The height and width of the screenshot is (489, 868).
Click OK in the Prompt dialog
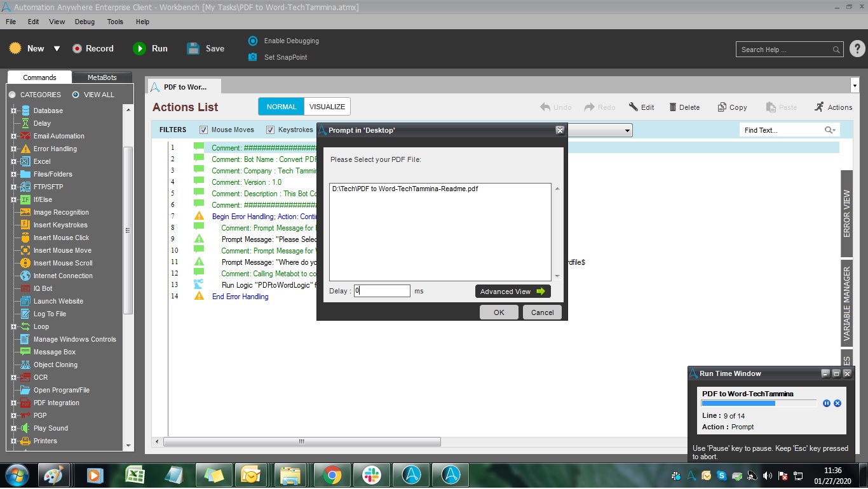[x=499, y=312]
